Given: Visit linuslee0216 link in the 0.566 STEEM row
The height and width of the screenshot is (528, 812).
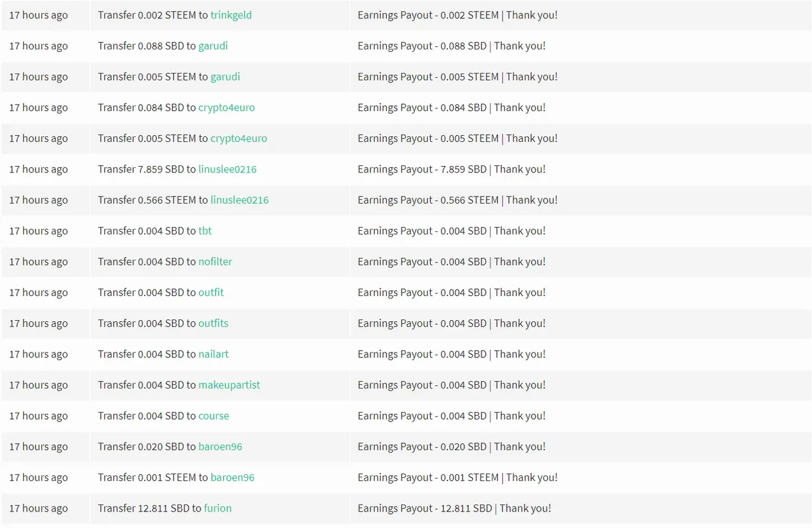Looking at the screenshot, I should pyautogui.click(x=240, y=200).
